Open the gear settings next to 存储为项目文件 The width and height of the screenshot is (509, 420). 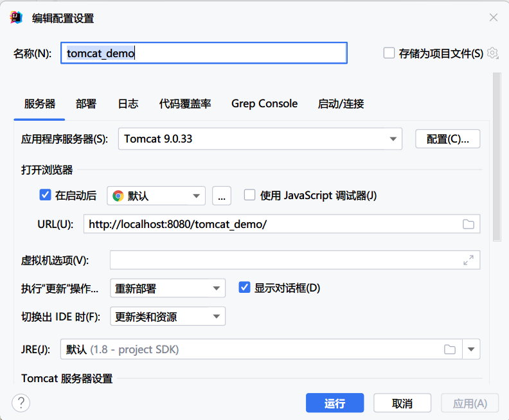(492, 53)
